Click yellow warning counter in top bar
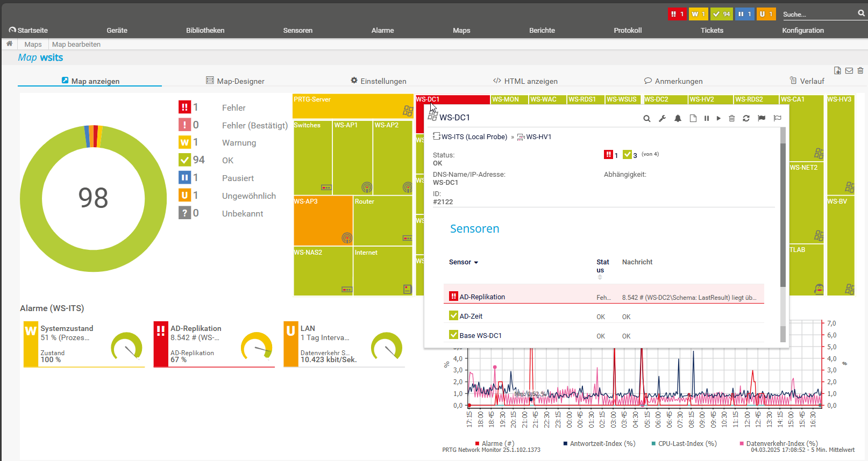868x461 pixels. (x=698, y=14)
